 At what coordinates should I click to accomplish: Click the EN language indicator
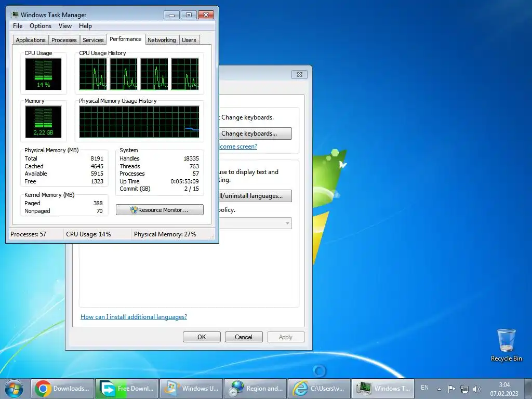[424, 388]
